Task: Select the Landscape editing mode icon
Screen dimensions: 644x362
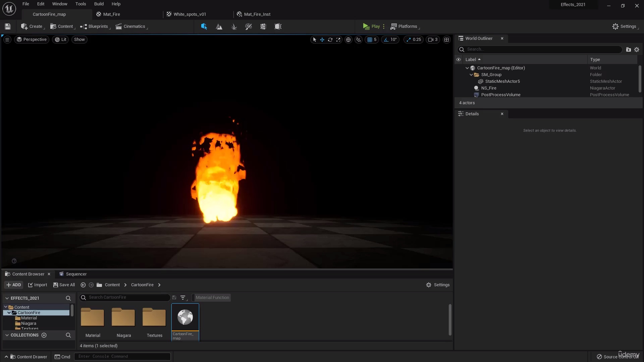Action: pos(219,26)
